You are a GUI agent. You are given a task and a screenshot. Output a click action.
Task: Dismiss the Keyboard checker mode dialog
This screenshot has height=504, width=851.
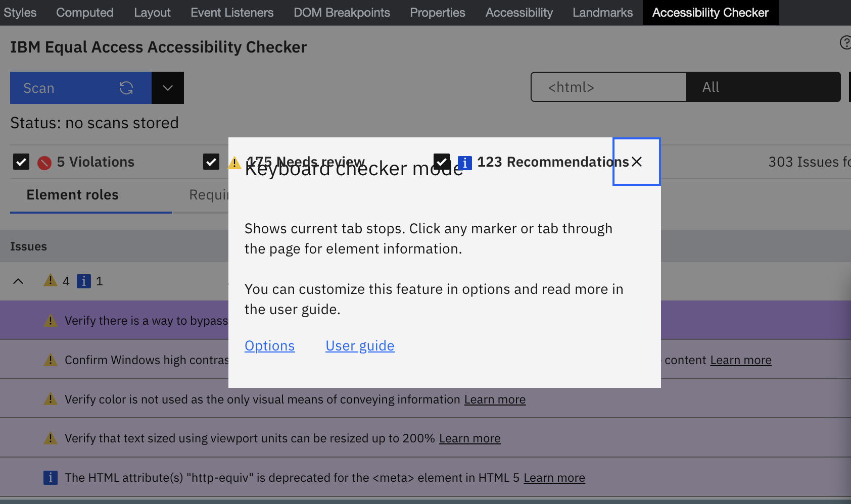click(636, 162)
